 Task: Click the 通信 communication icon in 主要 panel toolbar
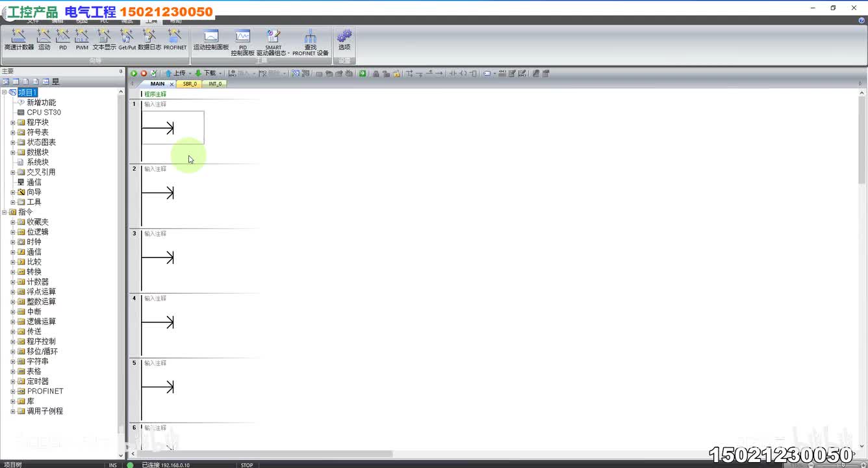click(x=55, y=81)
